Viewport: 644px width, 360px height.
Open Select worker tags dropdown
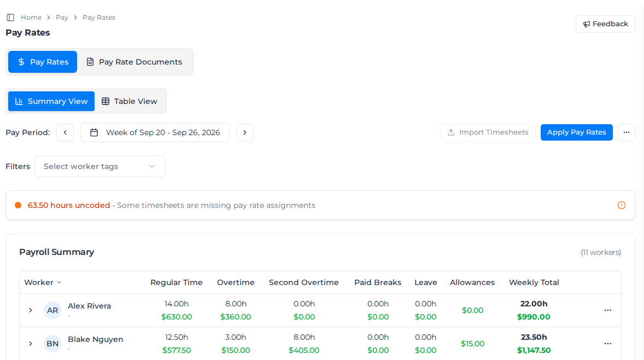tap(100, 166)
